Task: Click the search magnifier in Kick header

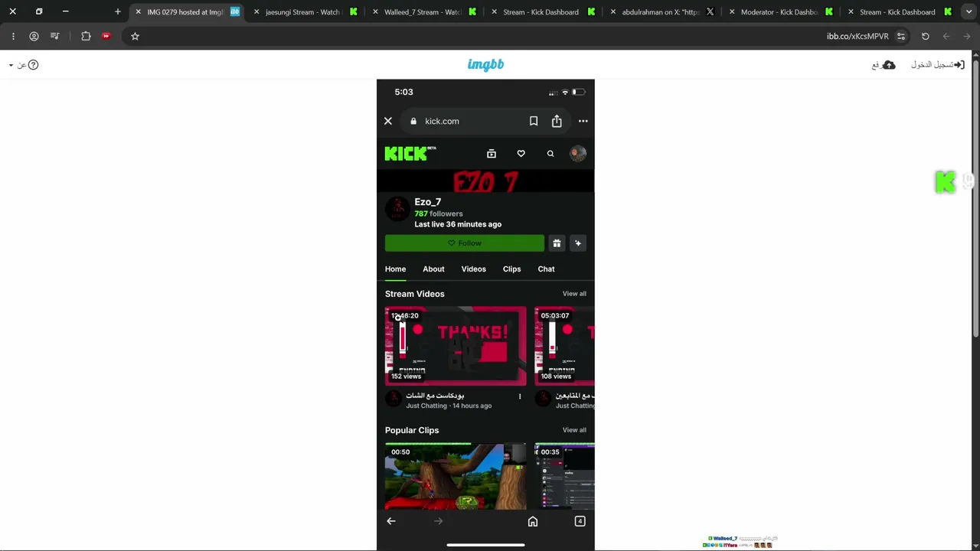Action: (550, 154)
